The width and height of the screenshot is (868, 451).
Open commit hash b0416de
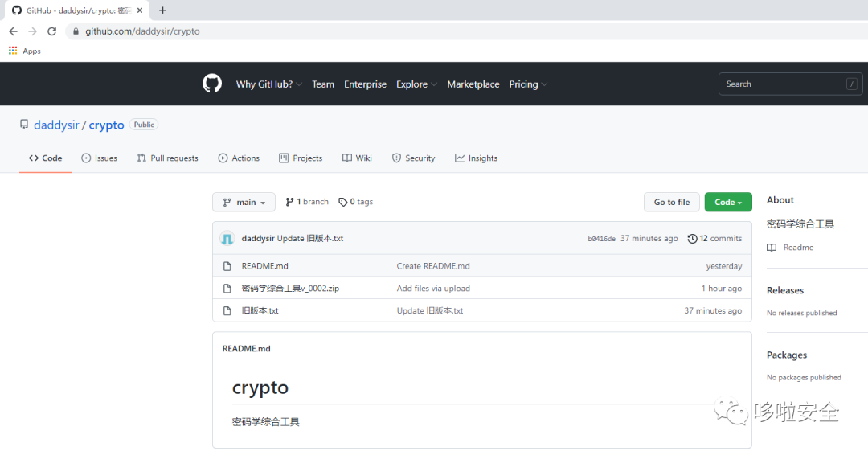601,239
